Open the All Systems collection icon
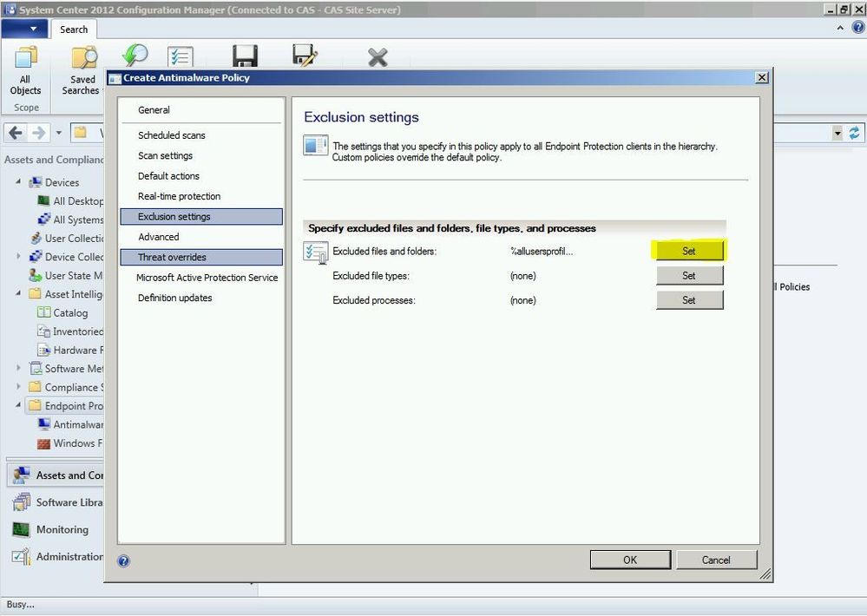Viewport: 867px width, 616px height. pos(43,219)
